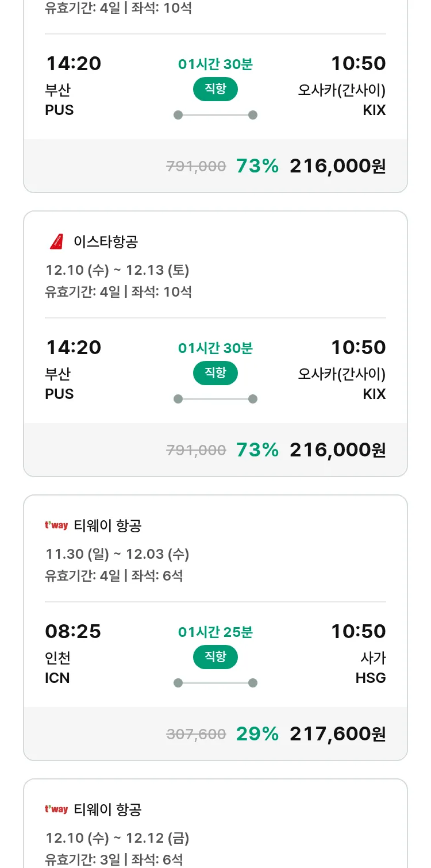This screenshot has height=868, width=431.
Task: Select the 12.10 (수) ~ 12.13 (토) date range
Action: click(117, 270)
